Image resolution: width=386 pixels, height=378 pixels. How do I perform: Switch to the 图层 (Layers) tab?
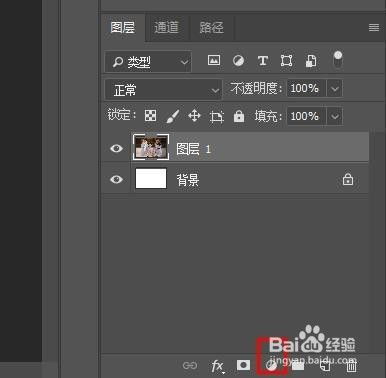point(123,28)
